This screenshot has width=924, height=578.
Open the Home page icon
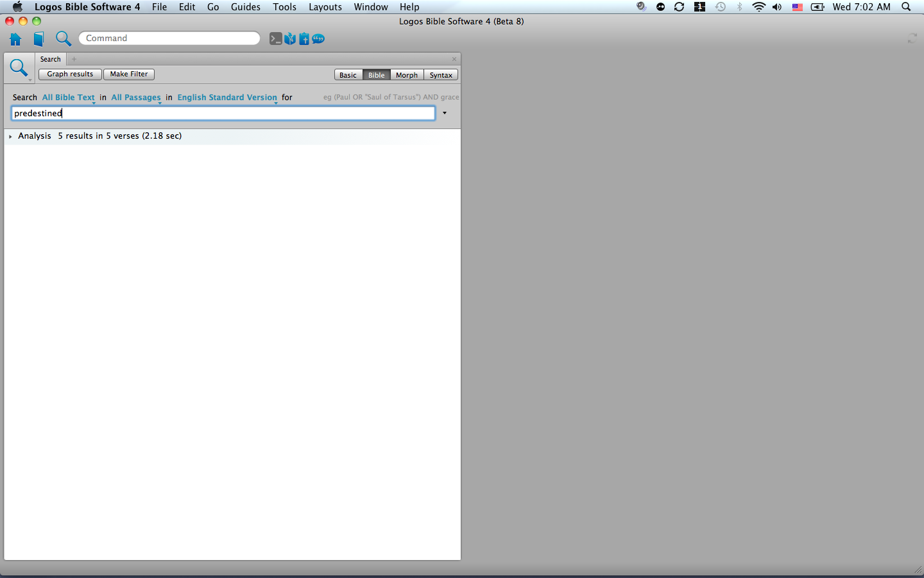(15, 39)
